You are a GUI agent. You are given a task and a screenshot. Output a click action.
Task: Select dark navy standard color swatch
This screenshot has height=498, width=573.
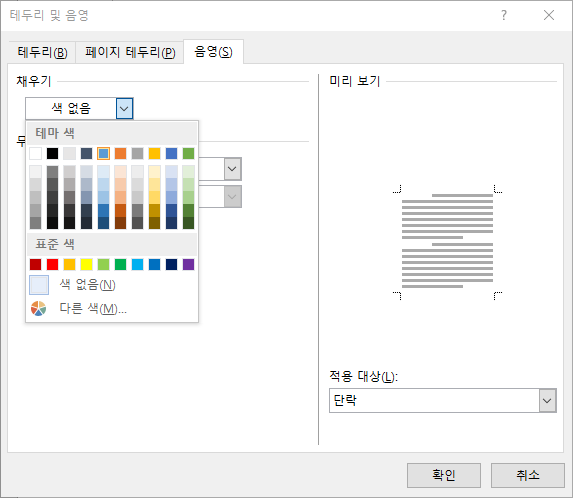click(171, 264)
